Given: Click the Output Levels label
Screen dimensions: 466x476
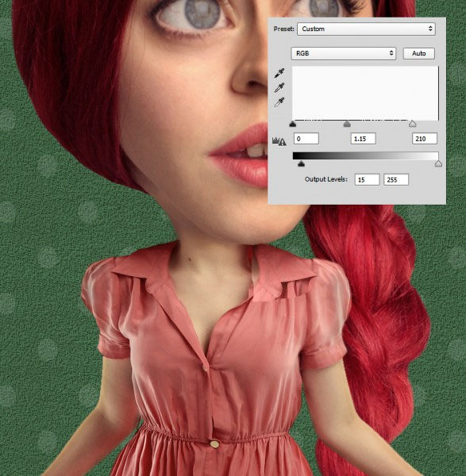Looking at the screenshot, I should point(326,179).
